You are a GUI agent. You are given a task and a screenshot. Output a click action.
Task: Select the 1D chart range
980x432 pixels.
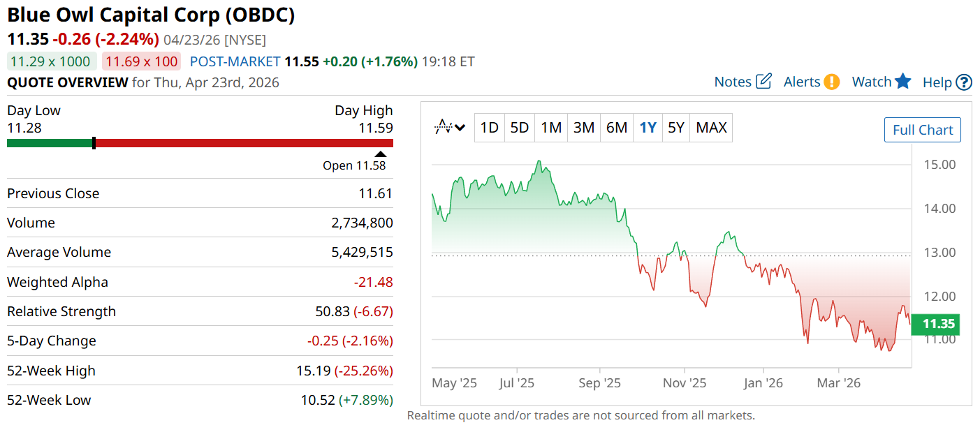click(489, 128)
